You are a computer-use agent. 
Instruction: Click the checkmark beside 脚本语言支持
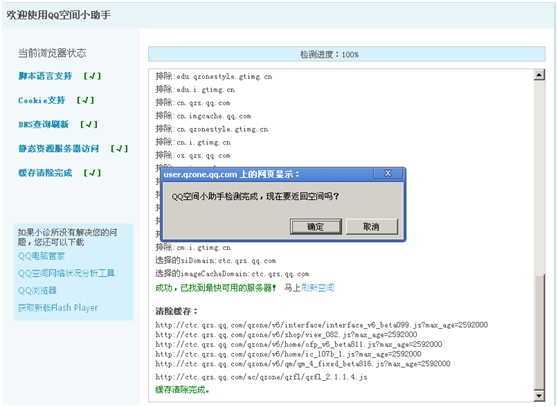point(93,76)
